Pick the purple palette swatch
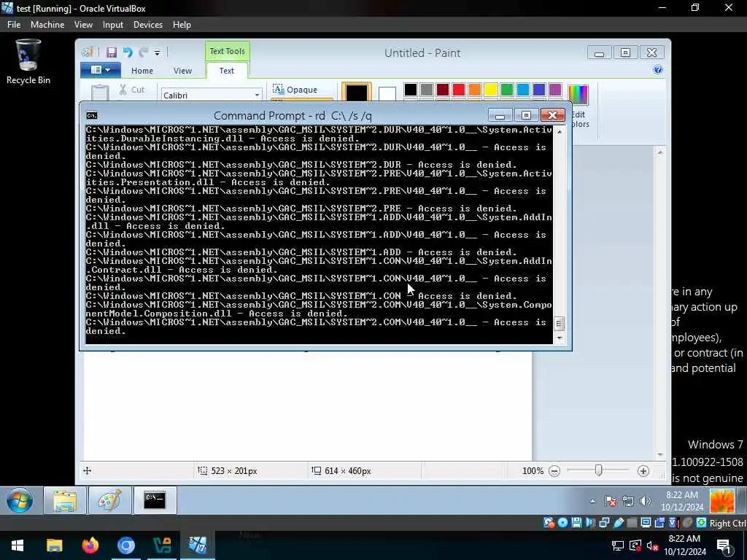This screenshot has height=560, width=747. tap(555, 90)
